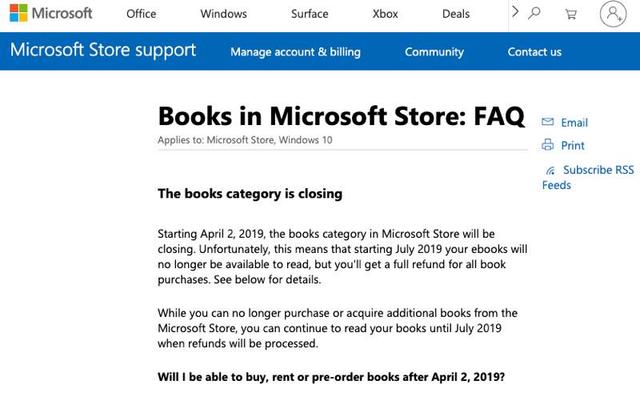This screenshot has height=410, width=640.
Task: Select the Xbox menu item
Action: pyautogui.click(x=384, y=14)
